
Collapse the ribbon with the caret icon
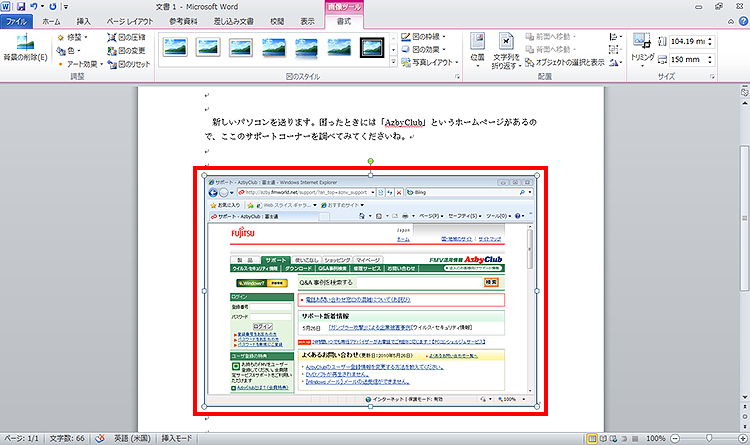730,22
